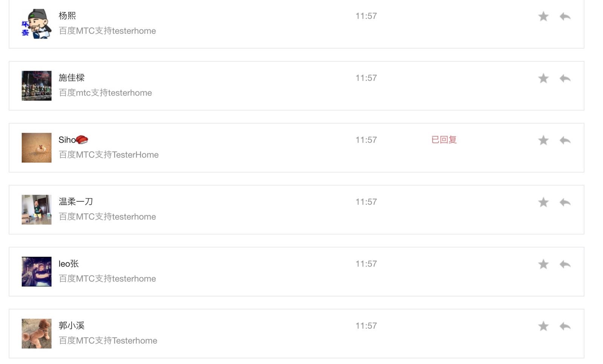Screen dimensions: 603x364
Task: Click reply arrow for 施佳樑
Action: [x=565, y=78]
